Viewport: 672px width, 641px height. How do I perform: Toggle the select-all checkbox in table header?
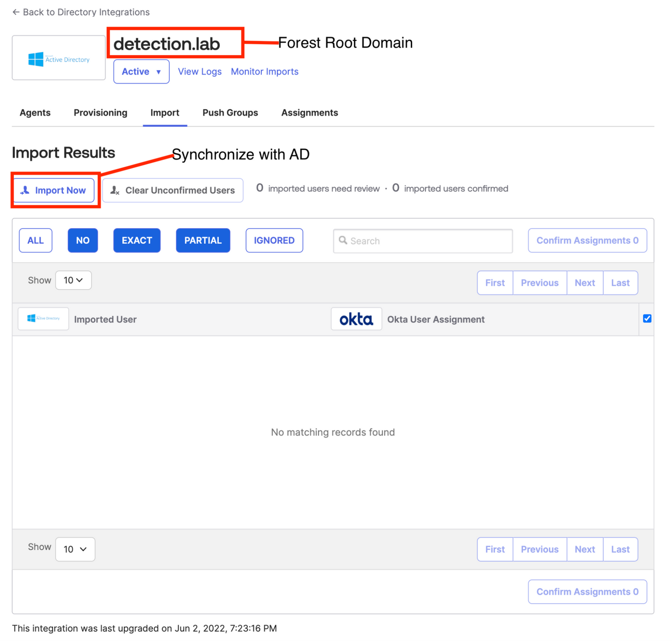(647, 319)
